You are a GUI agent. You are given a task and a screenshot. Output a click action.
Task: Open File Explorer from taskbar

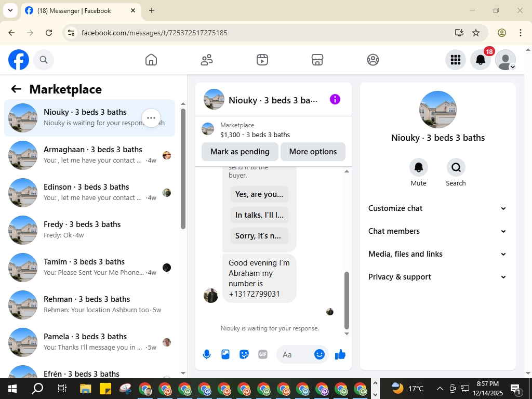(x=86, y=389)
